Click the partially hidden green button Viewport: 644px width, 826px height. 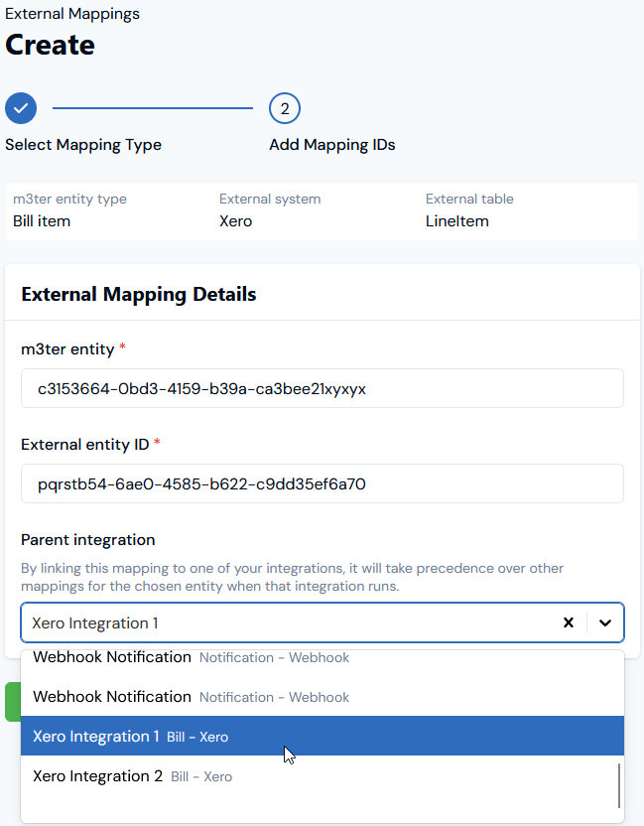point(13,702)
